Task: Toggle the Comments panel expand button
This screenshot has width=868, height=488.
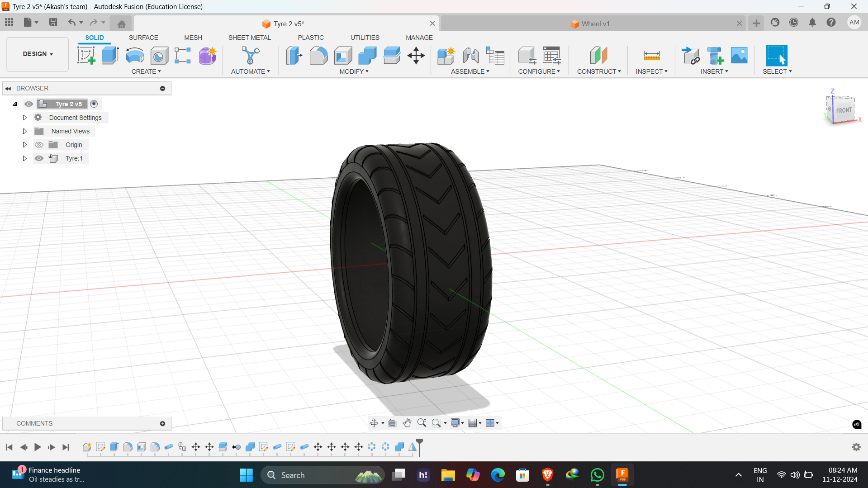Action: [x=162, y=423]
